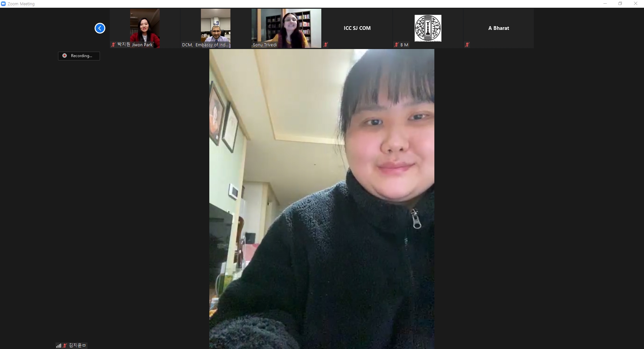Click the Recording... status label
The height and width of the screenshot is (349, 644).
coord(82,56)
